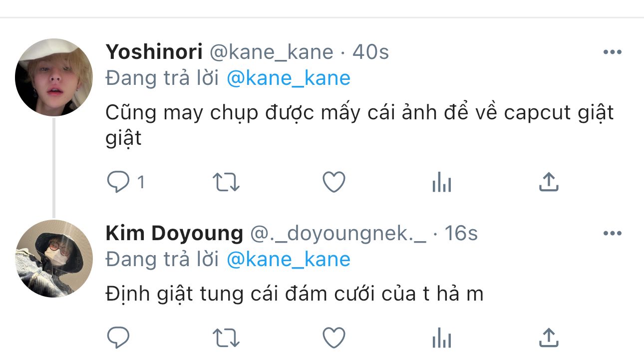Retweet Kim Doyoung's reply

[x=226, y=338]
